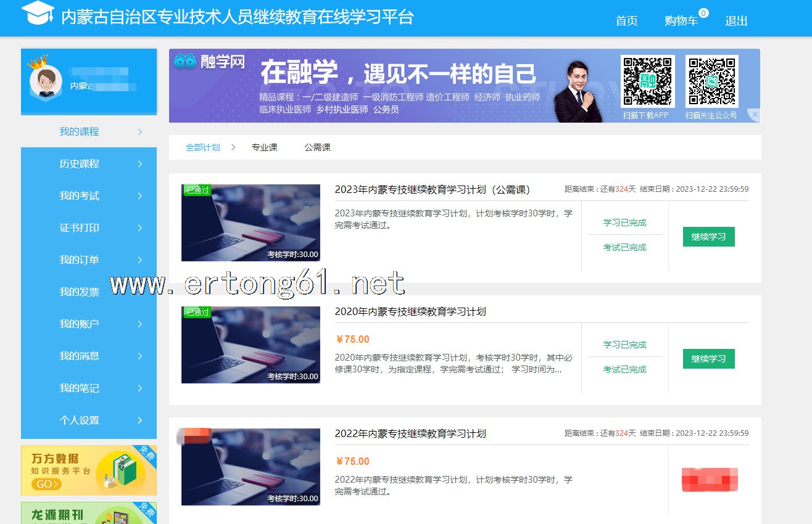Switch to the 公需课 tab
The image size is (812, 524).
pos(317,147)
